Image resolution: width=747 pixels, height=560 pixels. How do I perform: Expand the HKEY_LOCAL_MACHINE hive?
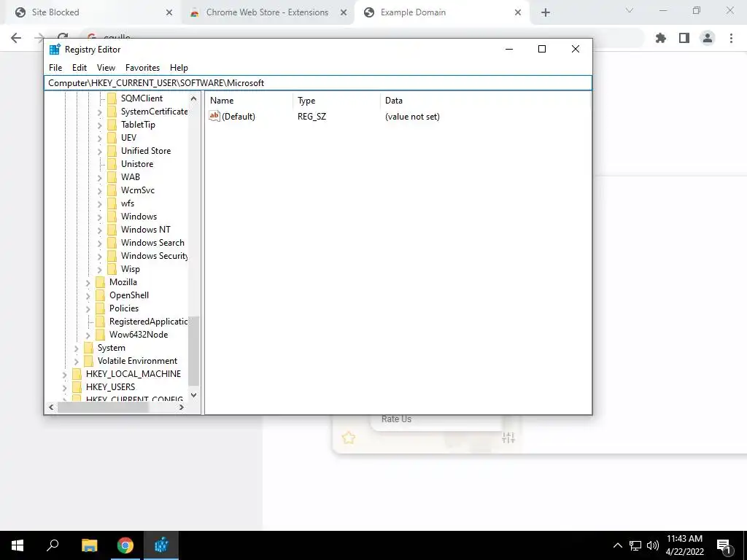point(64,375)
